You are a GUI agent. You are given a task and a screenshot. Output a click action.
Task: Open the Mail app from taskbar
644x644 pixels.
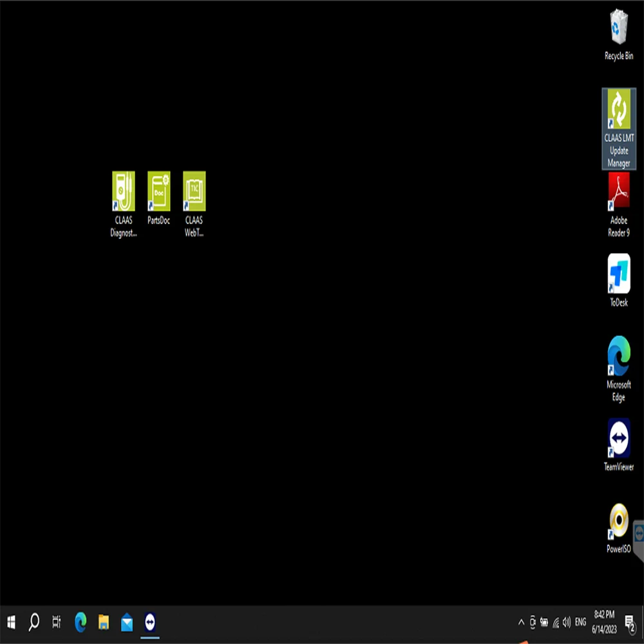point(127,622)
